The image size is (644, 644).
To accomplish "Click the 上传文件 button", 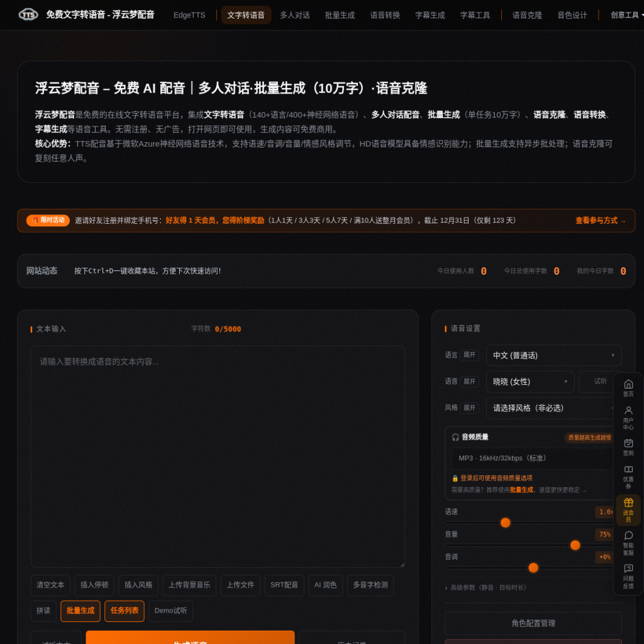I will (241, 586).
